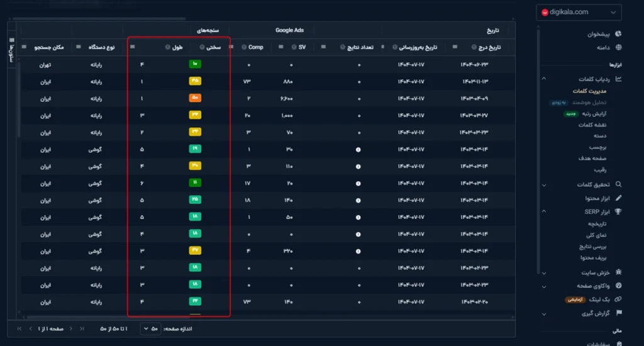Collapse the ابزار SERP section chevron
The height and width of the screenshot is (346, 644).
click(544, 211)
